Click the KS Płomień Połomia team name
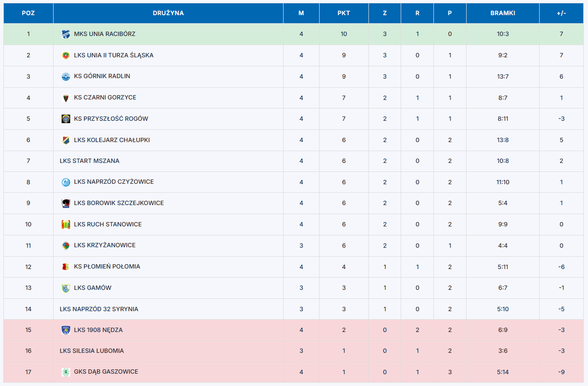 107,267
